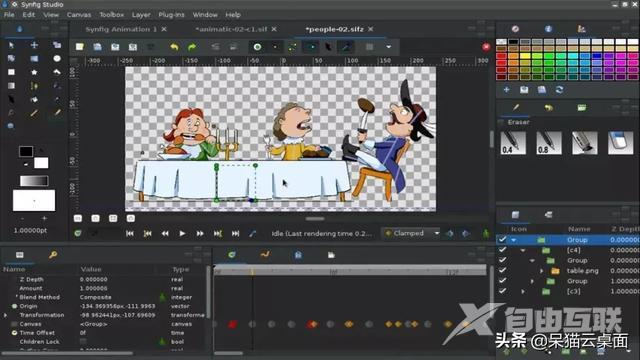This screenshot has width=640, height=360.
Task: Stop rendering with the red button
Action: [x=486, y=47]
